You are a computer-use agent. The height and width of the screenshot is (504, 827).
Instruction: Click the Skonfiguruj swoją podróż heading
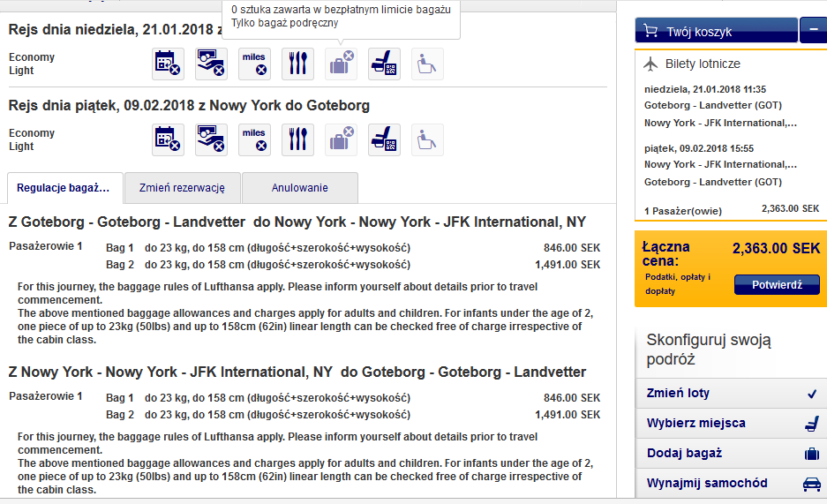tap(709, 349)
